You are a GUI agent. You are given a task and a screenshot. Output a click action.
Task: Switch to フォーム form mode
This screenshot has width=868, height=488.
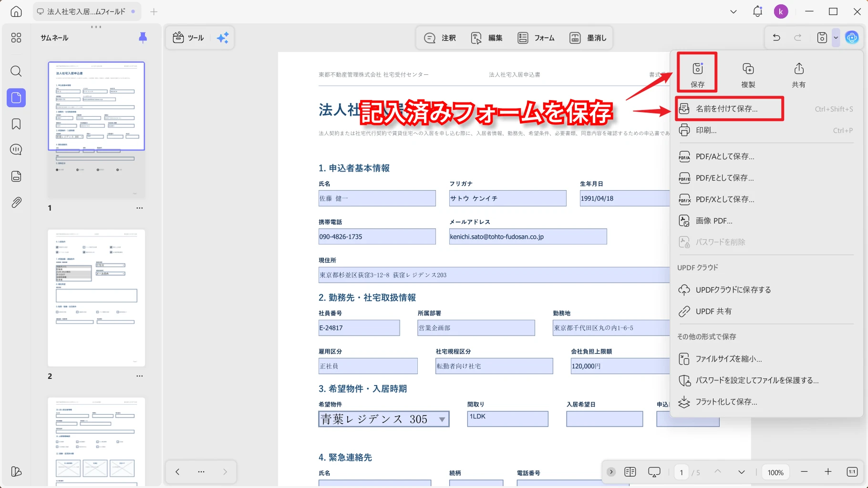click(x=536, y=38)
